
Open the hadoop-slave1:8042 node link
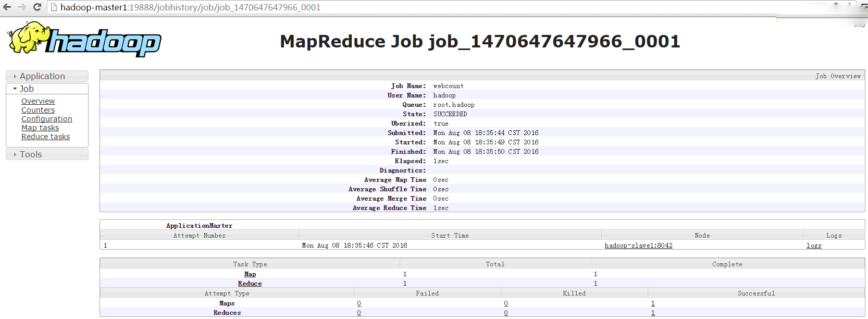coord(638,246)
